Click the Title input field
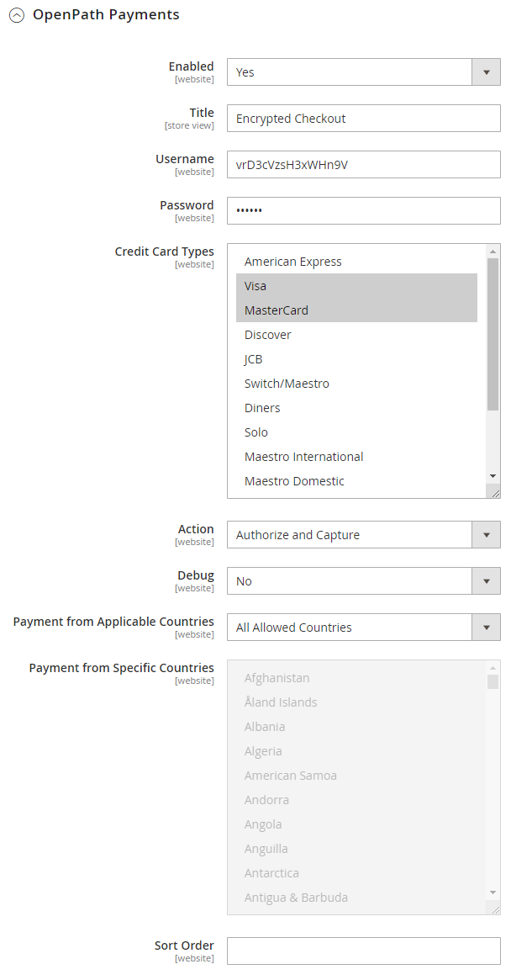 (364, 118)
